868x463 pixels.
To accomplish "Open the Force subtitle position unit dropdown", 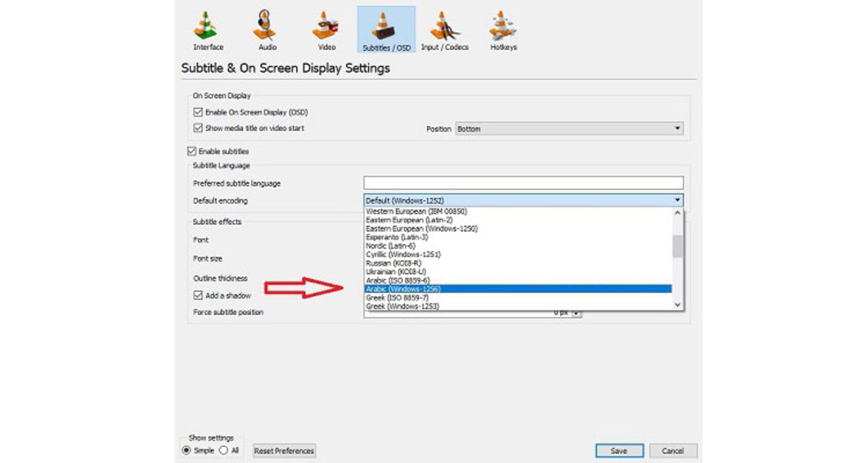I will click(x=576, y=312).
